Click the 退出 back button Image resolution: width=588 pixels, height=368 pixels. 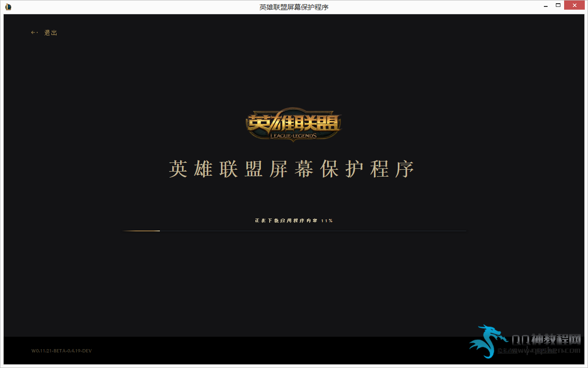pyautogui.click(x=44, y=33)
